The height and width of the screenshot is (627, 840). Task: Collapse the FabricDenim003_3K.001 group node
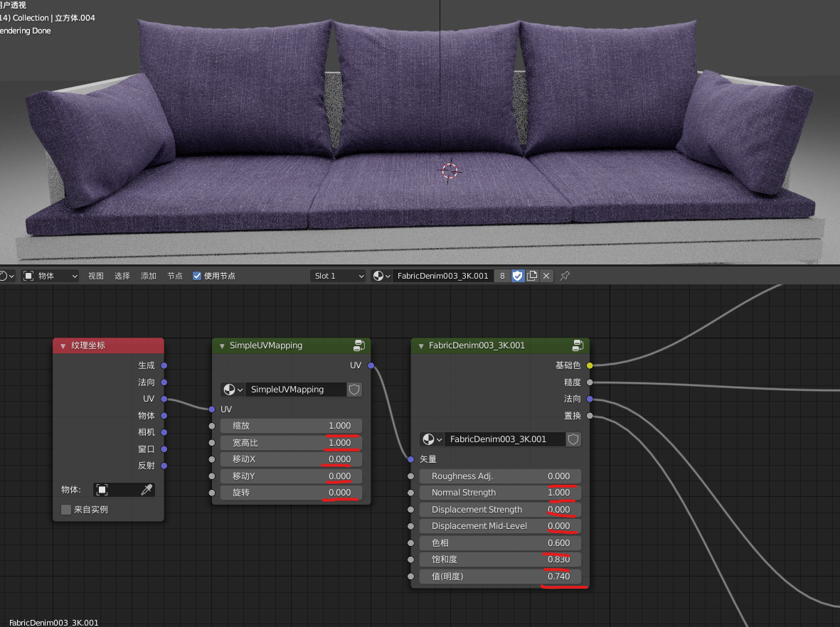(421, 346)
